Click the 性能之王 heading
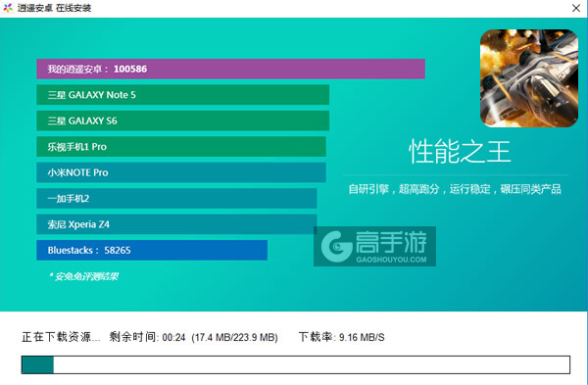The width and height of the screenshot is (588, 385). (460, 152)
